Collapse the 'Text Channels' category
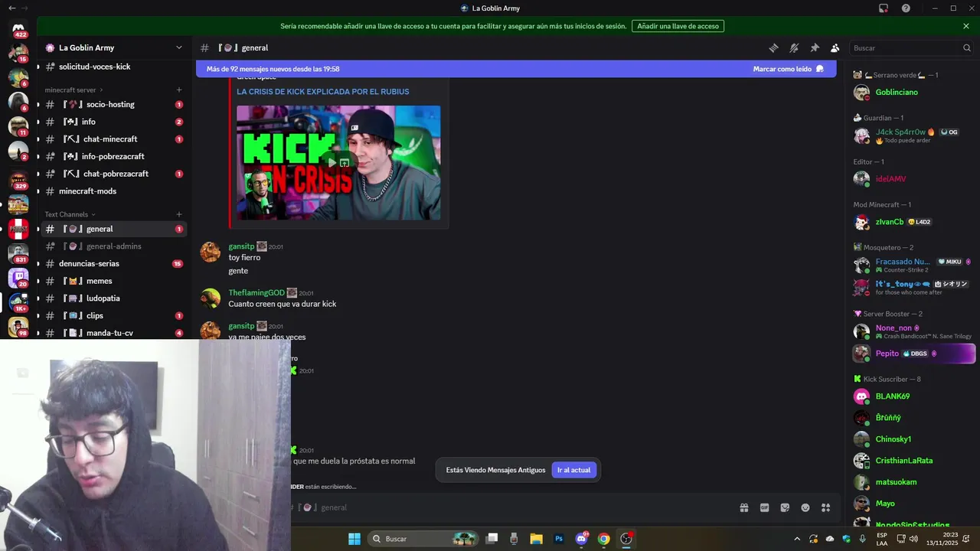Screen dimensions: 980x551 [70, 214]
